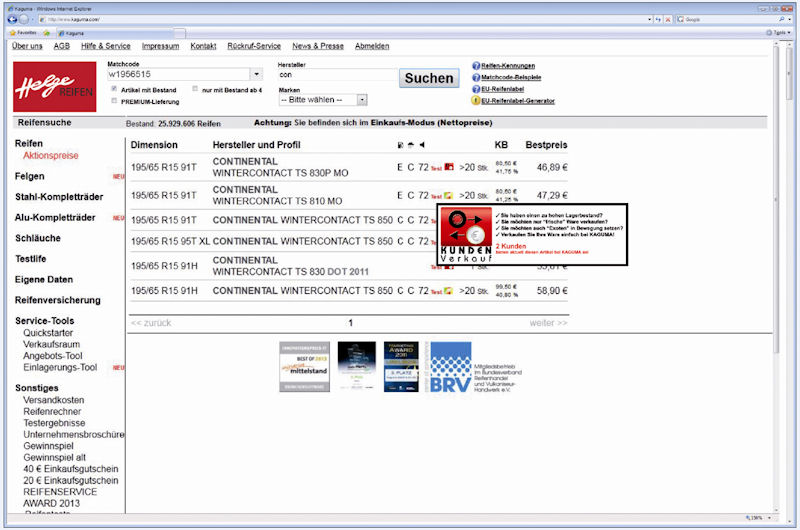The image size is (800, 530).
Task: Open the Matchcode dropdown arrow
Action: tap(257, 74)
